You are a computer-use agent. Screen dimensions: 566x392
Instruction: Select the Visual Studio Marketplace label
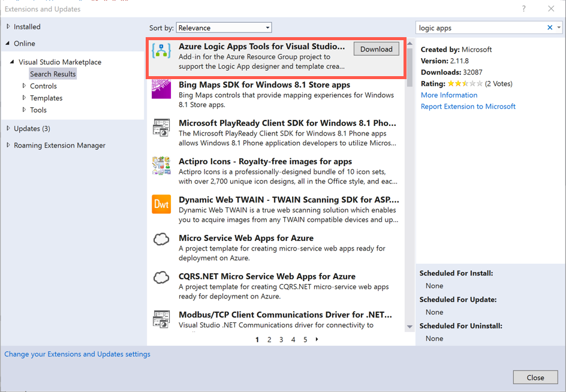[x=60, y=62]
